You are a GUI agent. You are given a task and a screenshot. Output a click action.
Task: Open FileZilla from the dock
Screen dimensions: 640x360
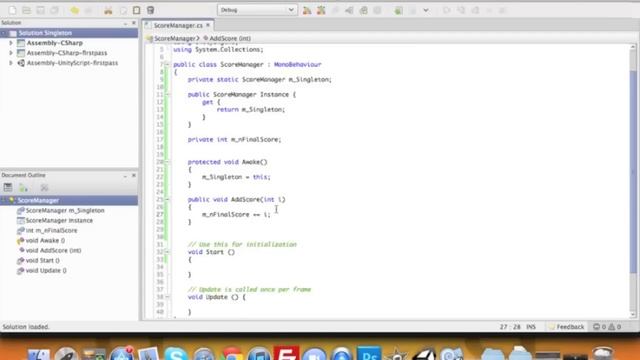[286, 353]
